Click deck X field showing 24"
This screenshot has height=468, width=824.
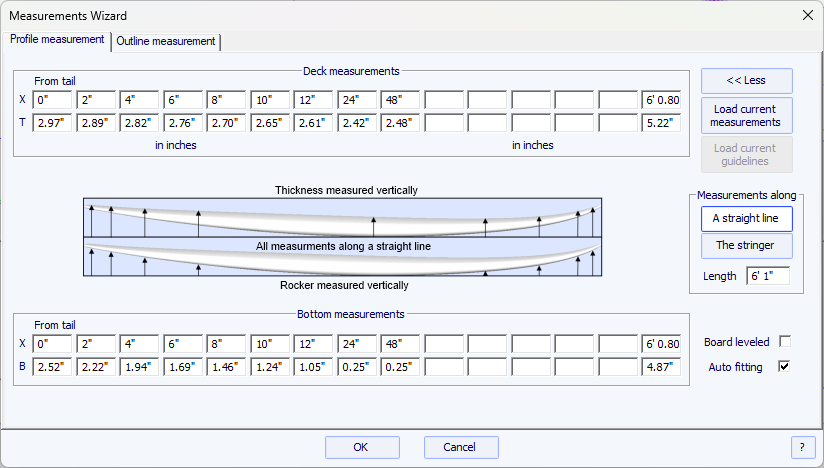[357, 100]
